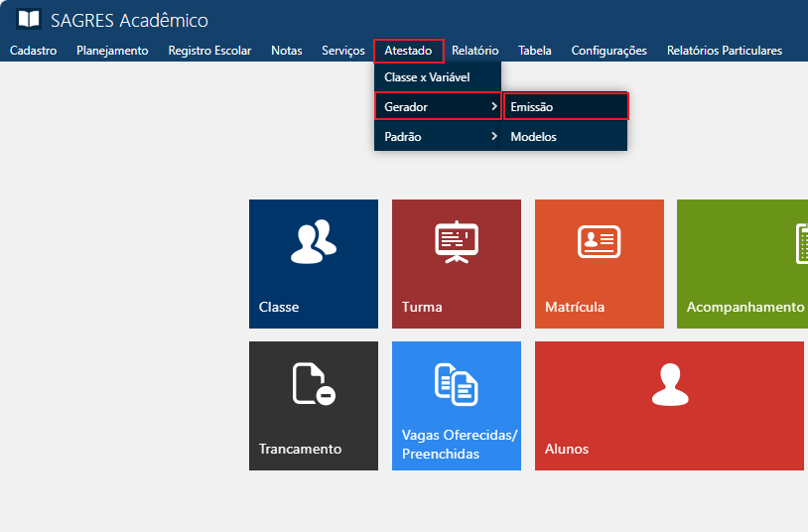
Task: Click the Trancamento document-minus icon
Action: pyautogui.click(x=313, y=384)
